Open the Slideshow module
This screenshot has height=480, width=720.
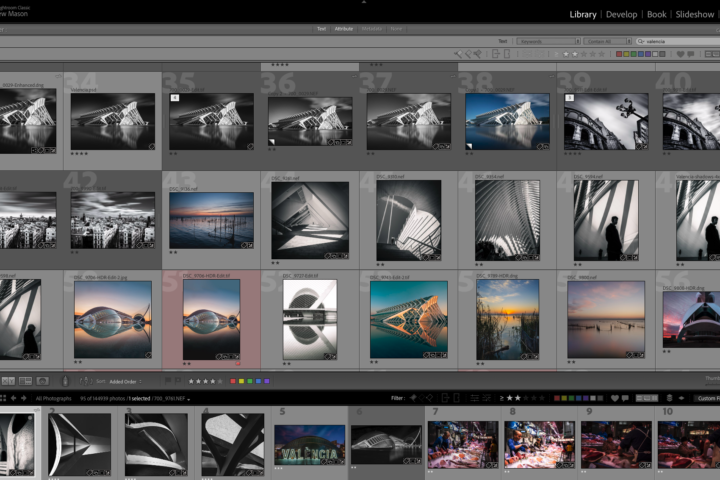695,14
